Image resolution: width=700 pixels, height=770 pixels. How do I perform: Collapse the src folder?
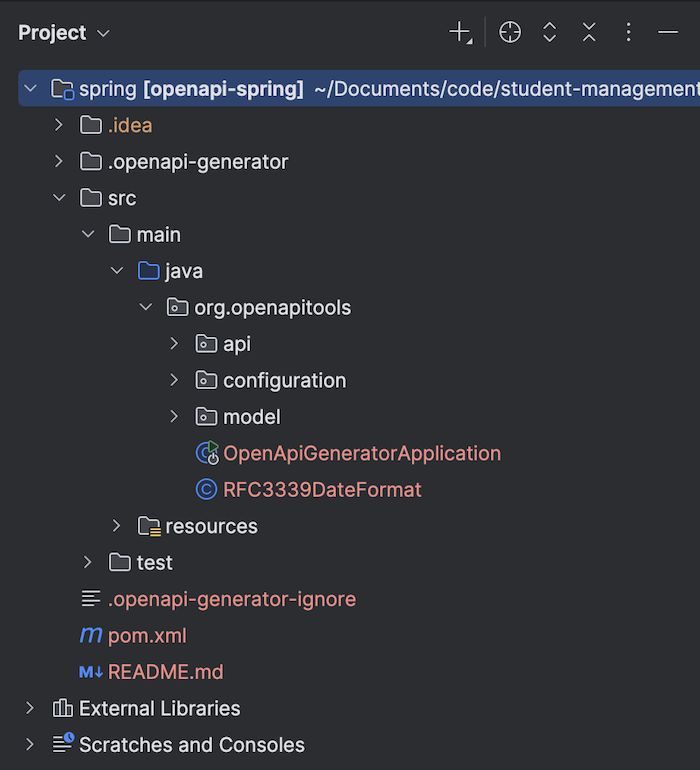(x=58, y=198)
